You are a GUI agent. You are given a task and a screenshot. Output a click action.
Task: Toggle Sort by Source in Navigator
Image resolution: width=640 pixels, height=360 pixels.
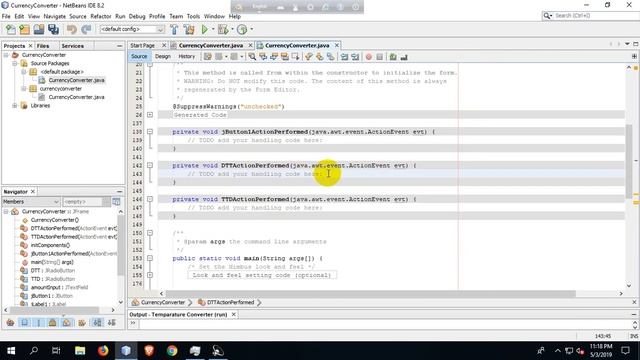coord(112,322)
